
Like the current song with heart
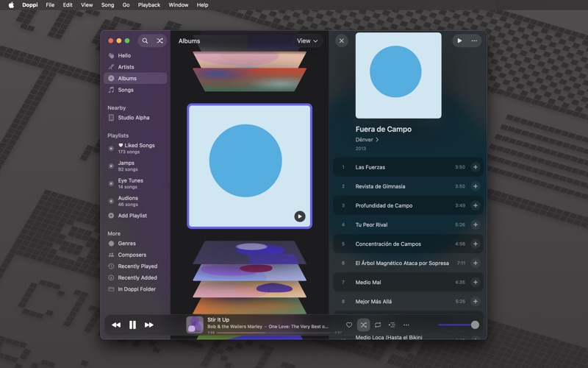click(348, 325)
